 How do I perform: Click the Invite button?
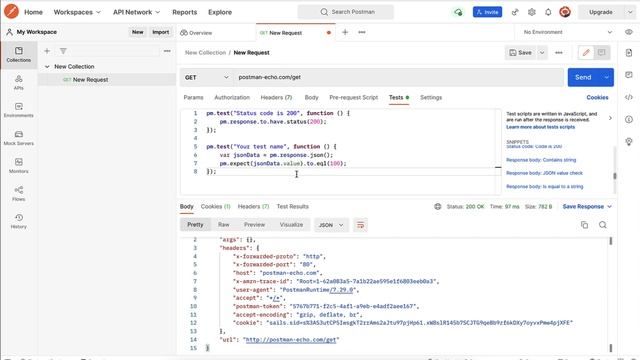click(x=487, y=12)
